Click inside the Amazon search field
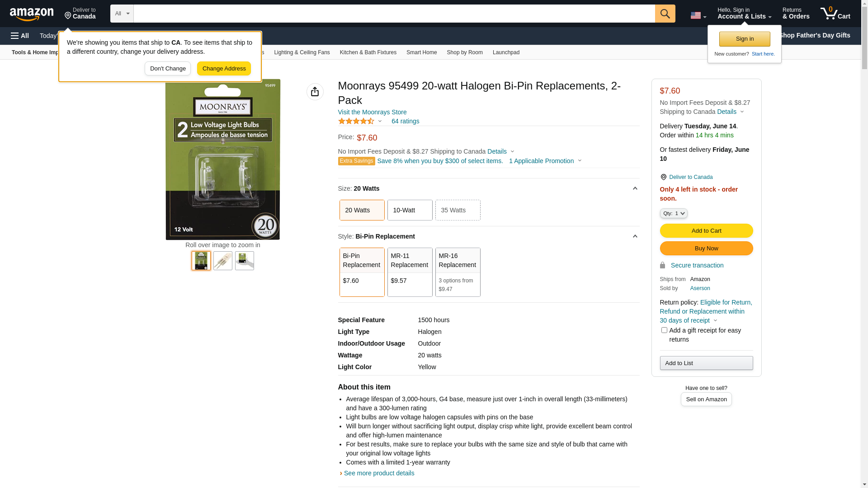The width and height of the screenshot is (868, 488). pos(393,14)
